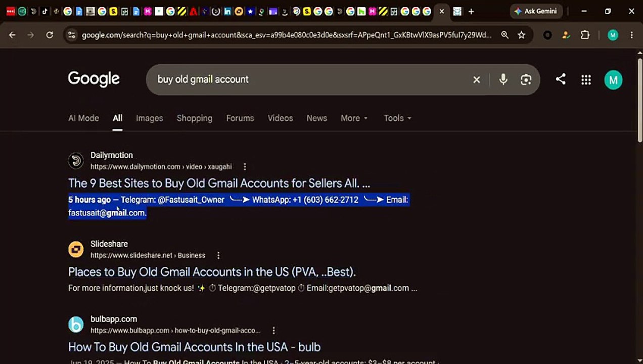Image resolution: width=643 pixels, height=364 pixels.
Task: Switch to Shopping results
Action: pos(195,118)
